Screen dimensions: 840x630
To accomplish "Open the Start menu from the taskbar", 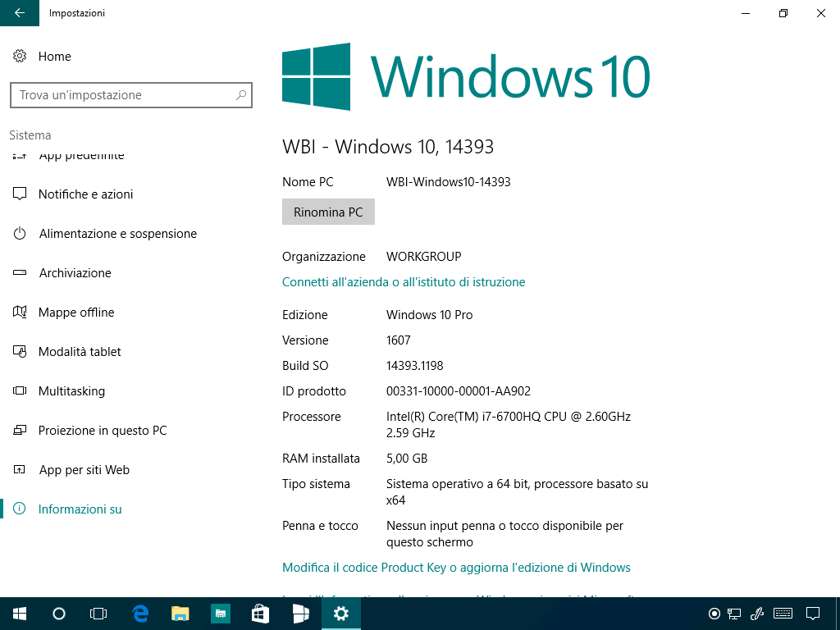I will pos(20,614).
